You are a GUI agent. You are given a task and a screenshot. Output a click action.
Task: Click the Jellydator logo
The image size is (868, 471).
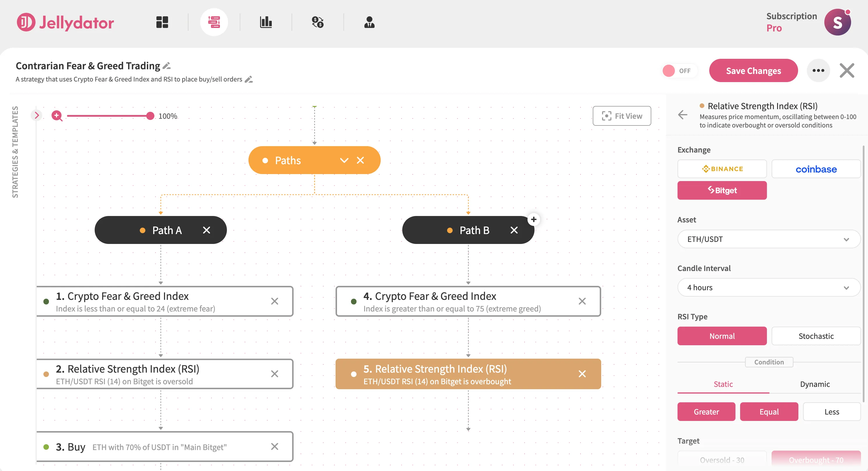pyautogui.click(x=65, y=22)
